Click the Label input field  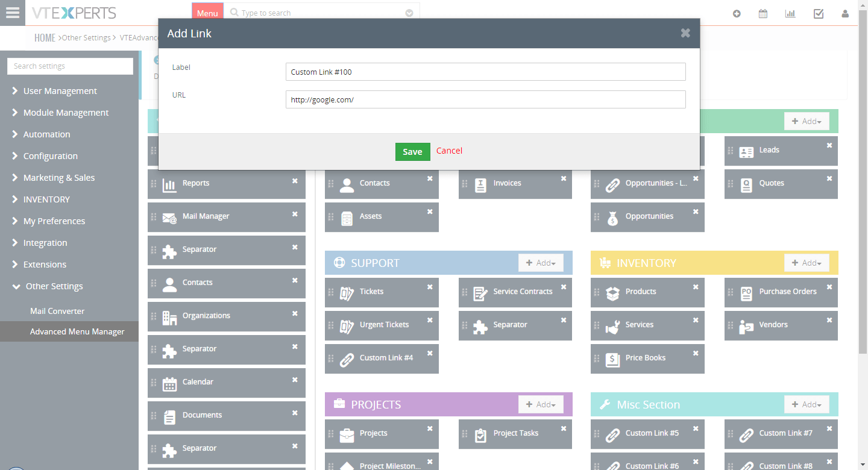[x=485, y=71]
